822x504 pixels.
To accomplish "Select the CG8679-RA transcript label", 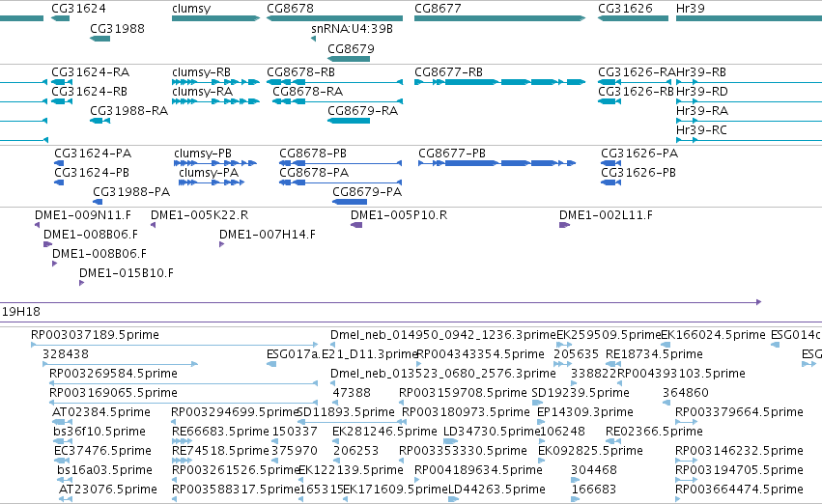I will [x=363, y=111].
